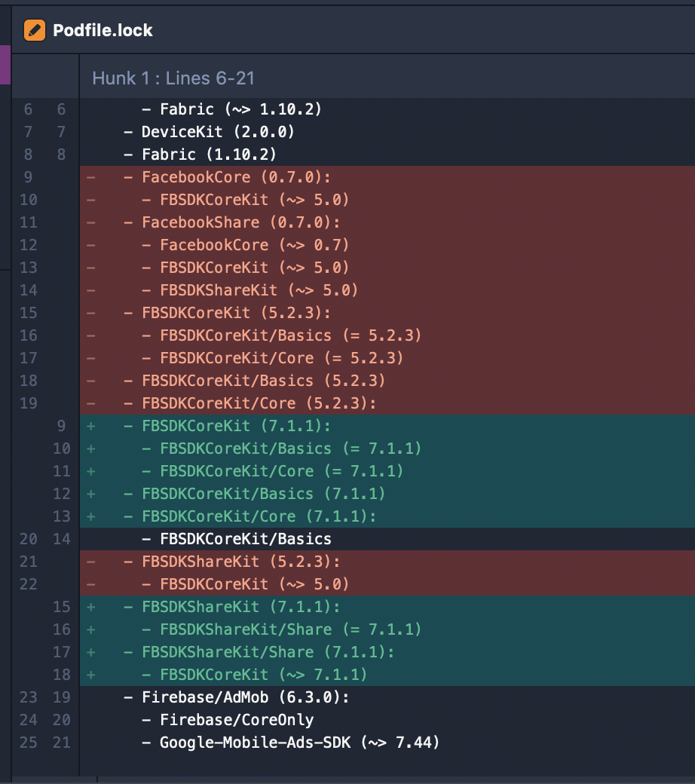Click the purple marker in the left strip
695x784 pixels.
pyautogui.click(x=5, y=65)
